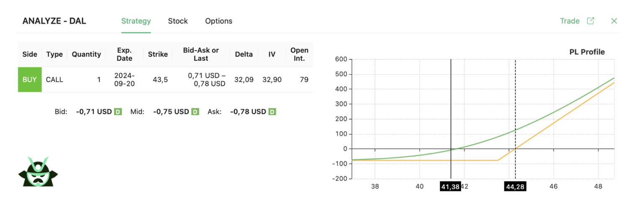Click the green D badge next to Bid

point(118,112)
